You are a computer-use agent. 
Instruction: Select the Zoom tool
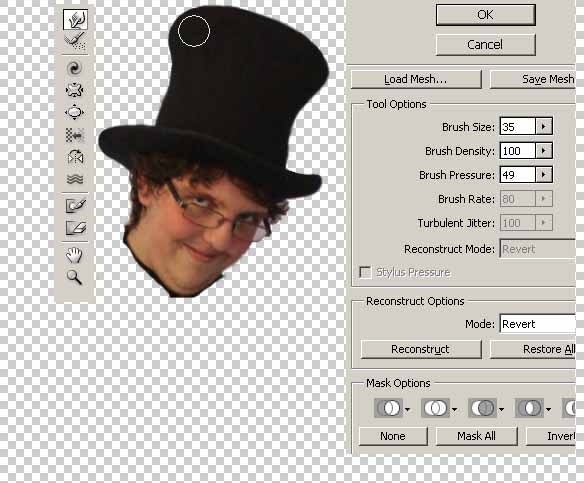[74, 277]
